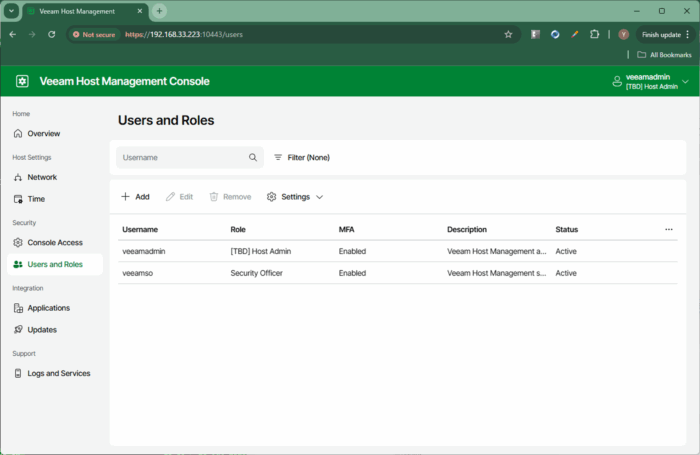Click the disabled Edit button
This screenshot has height=455, width=700.
[x=179, y=197]
